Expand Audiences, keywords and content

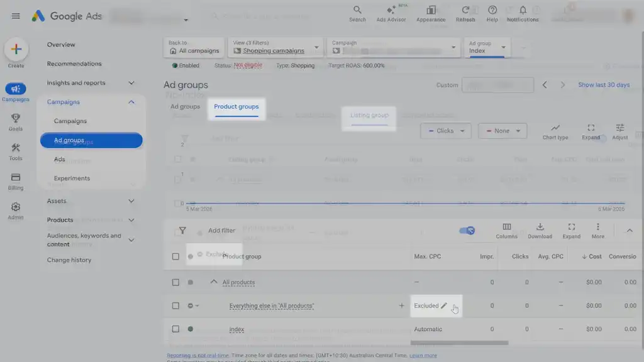131,239
